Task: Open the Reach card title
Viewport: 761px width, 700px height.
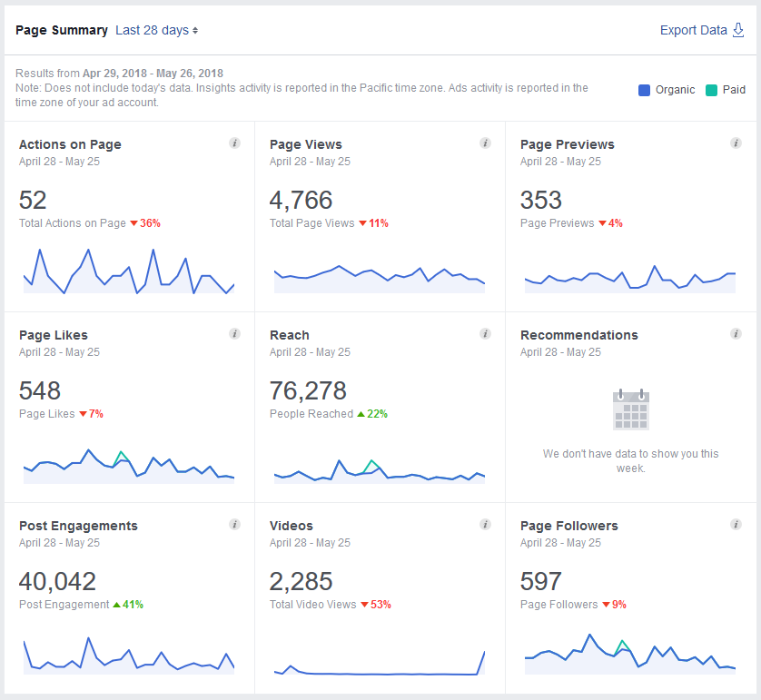Action: pyautogui.click(x=290, y=335)
